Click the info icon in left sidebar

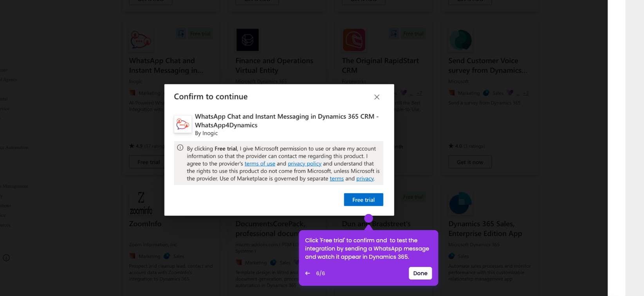coord(6,258)
